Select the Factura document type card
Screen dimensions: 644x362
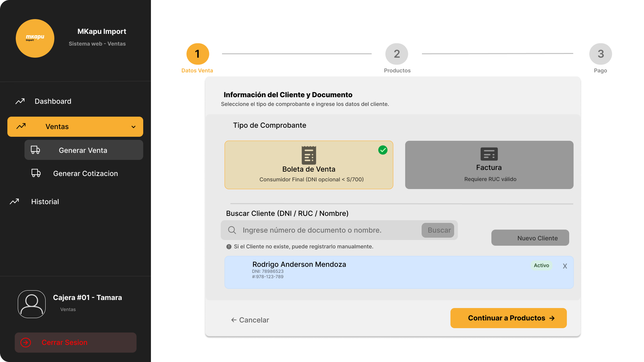(489, 165)
